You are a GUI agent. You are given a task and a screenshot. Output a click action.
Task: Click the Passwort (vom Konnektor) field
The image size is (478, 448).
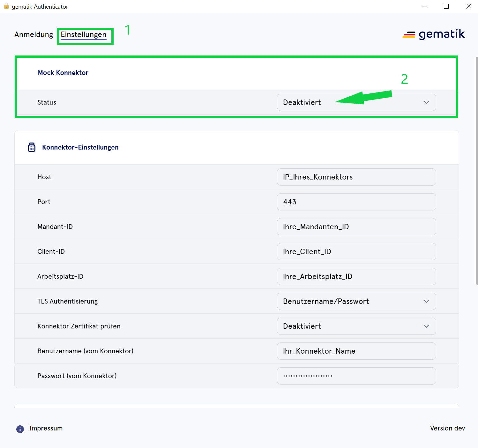[356, 376]
